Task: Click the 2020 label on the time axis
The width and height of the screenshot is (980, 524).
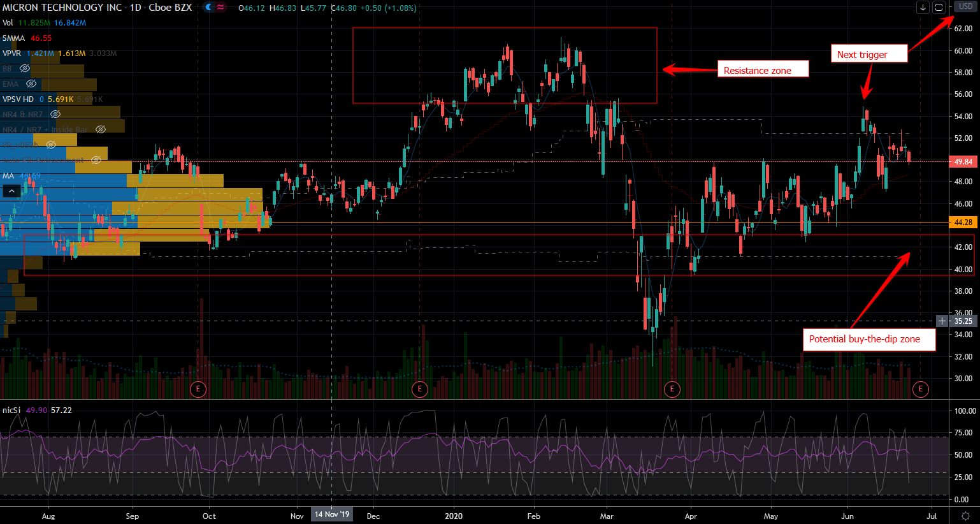Action: pyautogui.click(x=454, y=516)
